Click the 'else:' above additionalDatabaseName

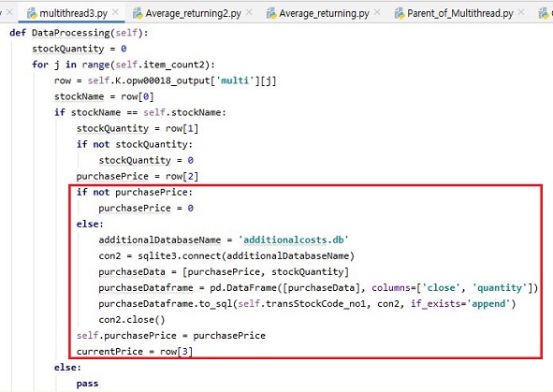90,224
